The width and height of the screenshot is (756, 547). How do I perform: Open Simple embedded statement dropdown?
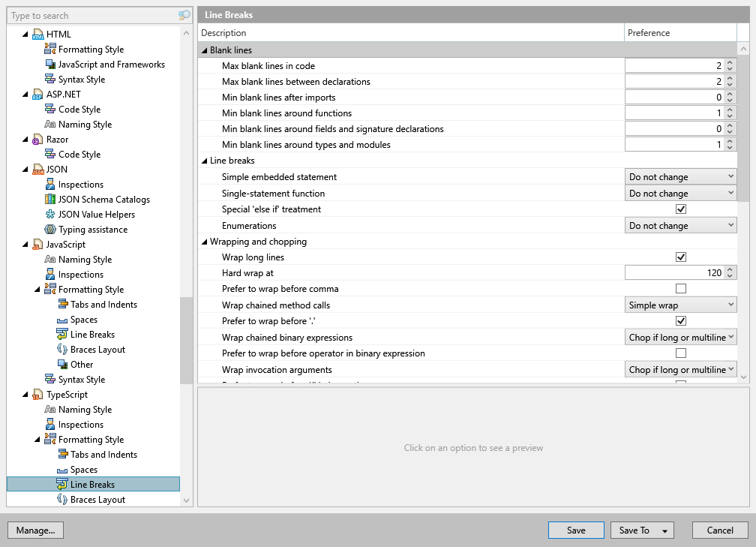[681, 177]
